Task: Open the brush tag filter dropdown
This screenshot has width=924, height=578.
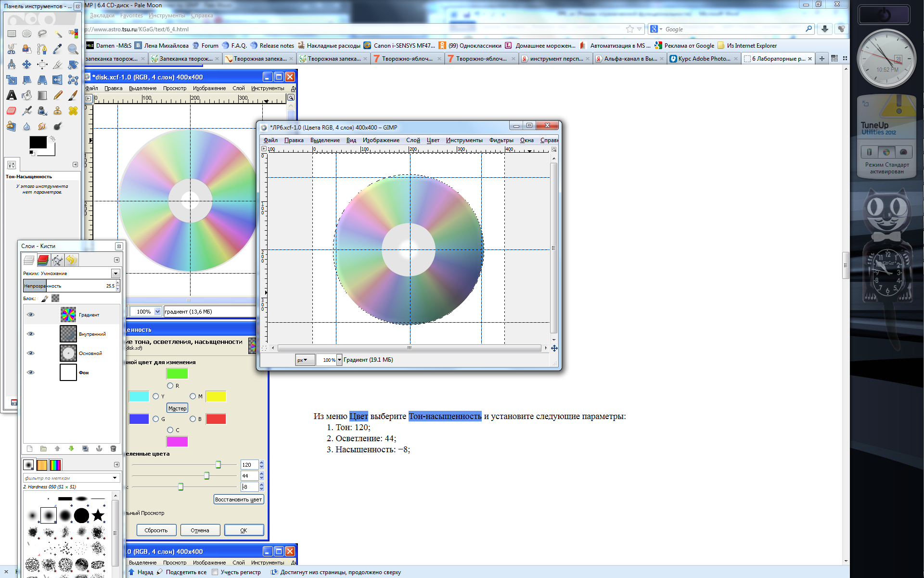Action: tap(115, 478)
